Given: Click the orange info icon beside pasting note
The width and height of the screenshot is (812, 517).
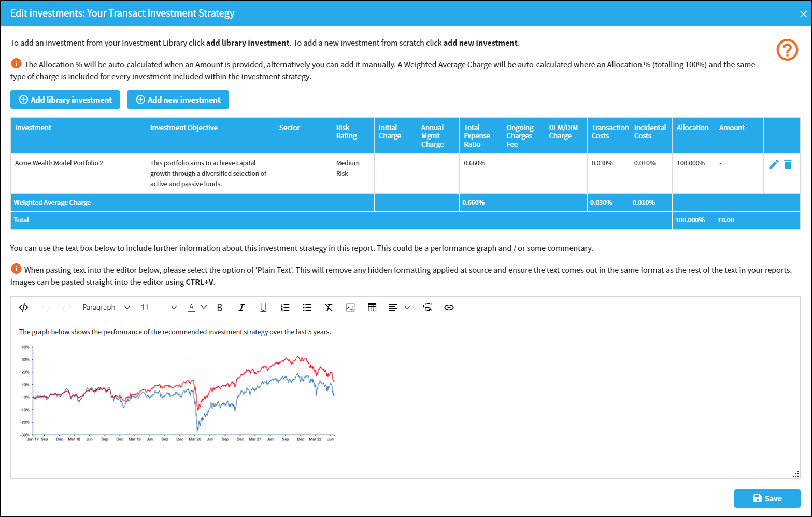Looking at the screenshot, I should (x=16, y=269).
